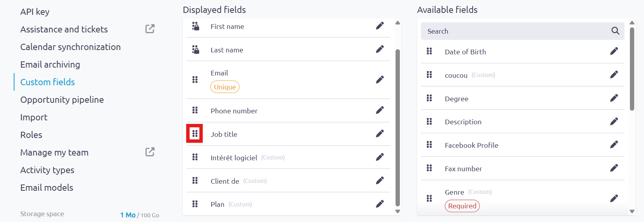The image size is (644, 222).
Task: Select the API key menu entry
Action: coord(35,12)
